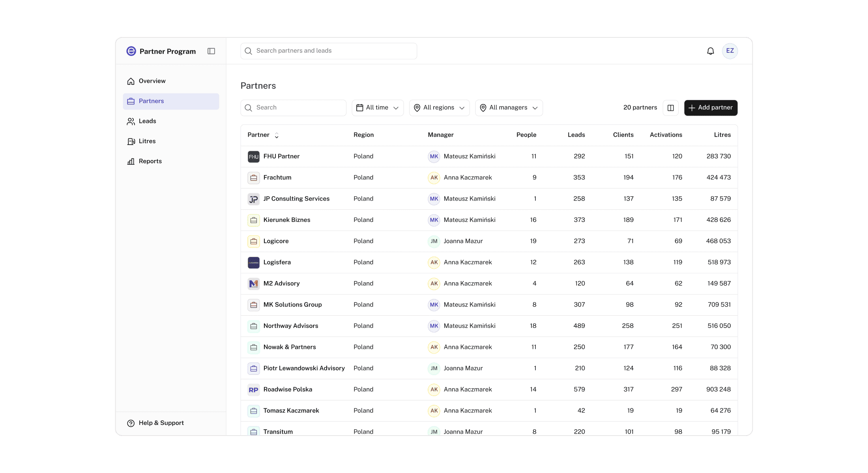Open Leads section in the sidebar

(x=147, y=121)
